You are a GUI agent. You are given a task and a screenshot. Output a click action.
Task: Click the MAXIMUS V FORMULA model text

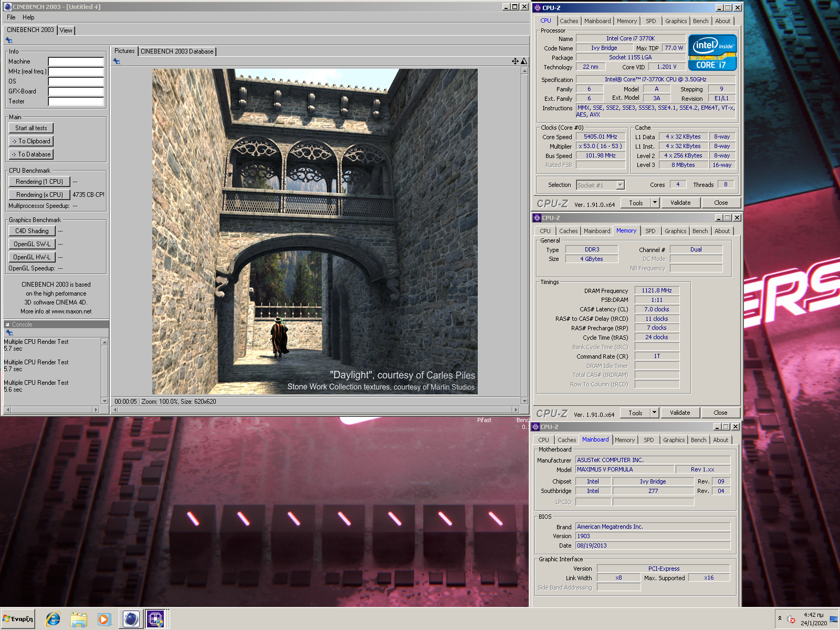point(605,469)
